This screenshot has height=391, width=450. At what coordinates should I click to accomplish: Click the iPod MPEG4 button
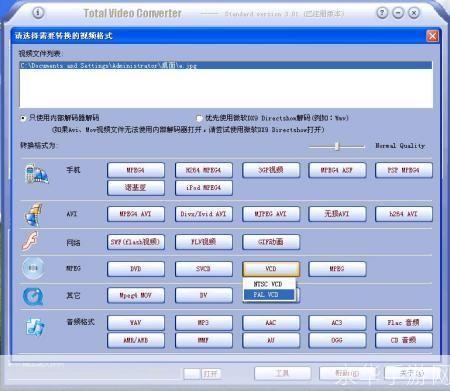click(x=204, y=188)
